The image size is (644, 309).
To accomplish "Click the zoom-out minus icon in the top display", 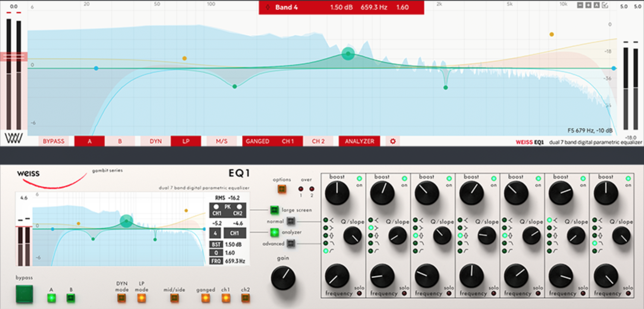I will click(x=580, y=5).
